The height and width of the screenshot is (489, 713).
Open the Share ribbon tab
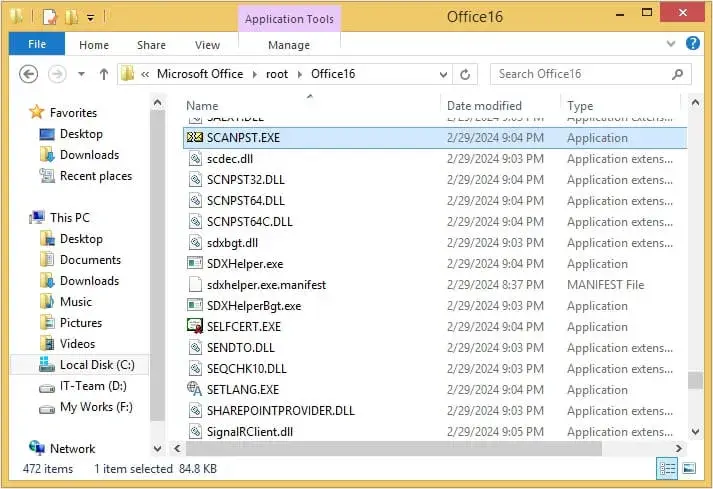click(151, 45)
